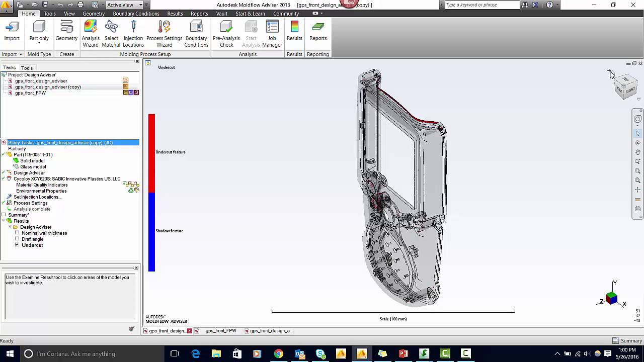Open the Help question mark icon

click(x=549, y=5)
